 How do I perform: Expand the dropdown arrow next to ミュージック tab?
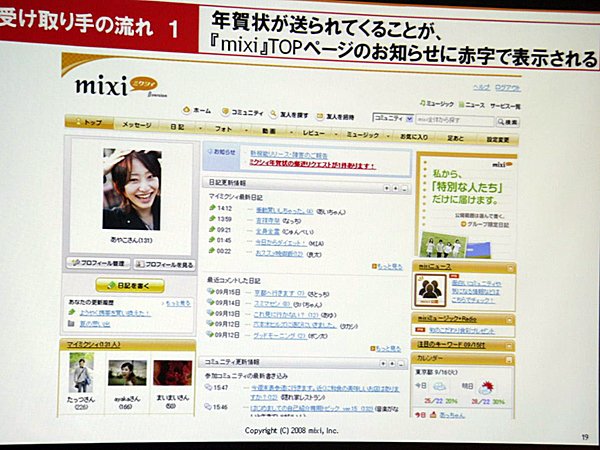[x=388, y=136]
